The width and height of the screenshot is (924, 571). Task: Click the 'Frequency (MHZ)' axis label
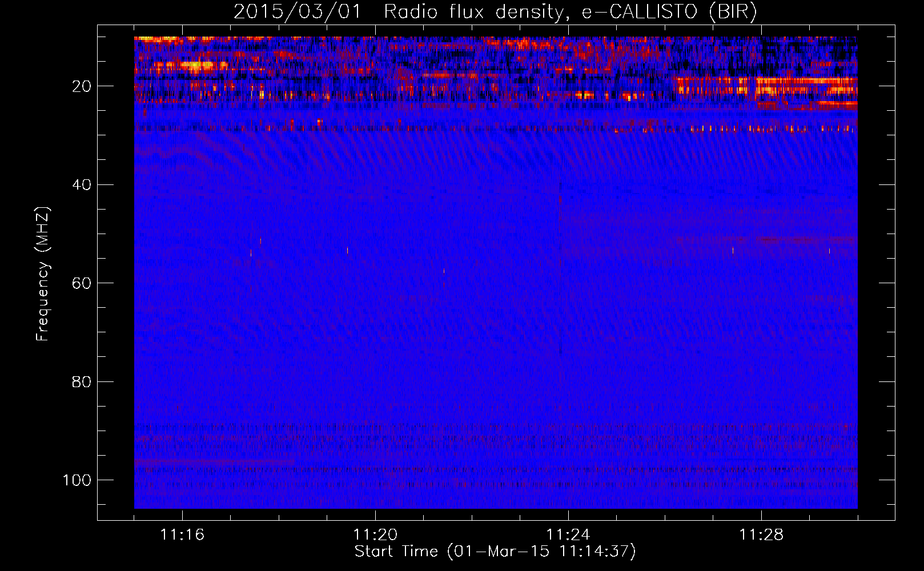[x=43, y=274]
